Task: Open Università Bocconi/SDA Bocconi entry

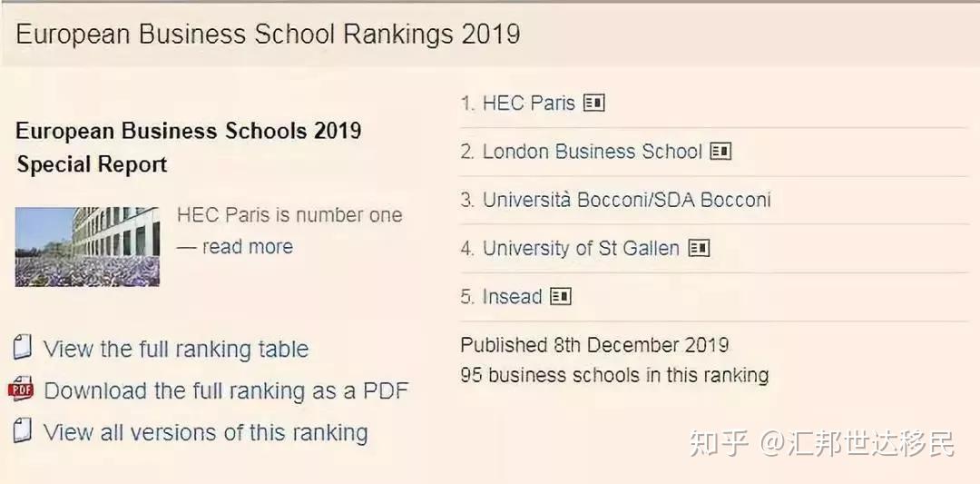Action: click(626, 200)
